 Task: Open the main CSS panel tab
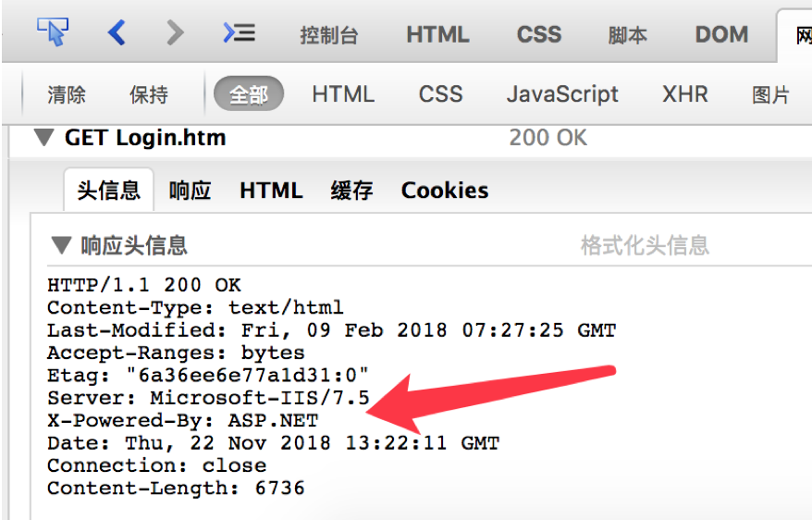point(539,35)
